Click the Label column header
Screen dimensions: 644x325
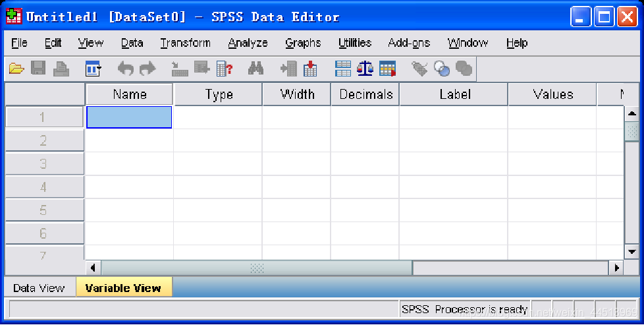pos(454,94)
